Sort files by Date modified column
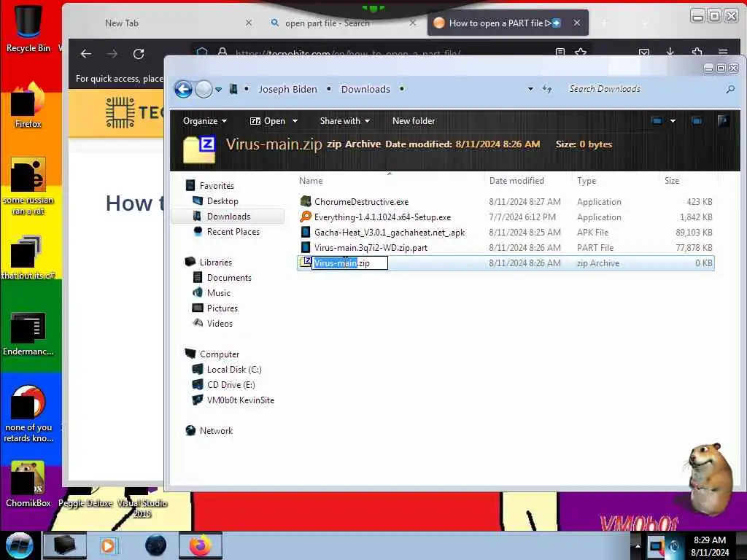This screenshot has width=747, height=560. click(516, 181)
